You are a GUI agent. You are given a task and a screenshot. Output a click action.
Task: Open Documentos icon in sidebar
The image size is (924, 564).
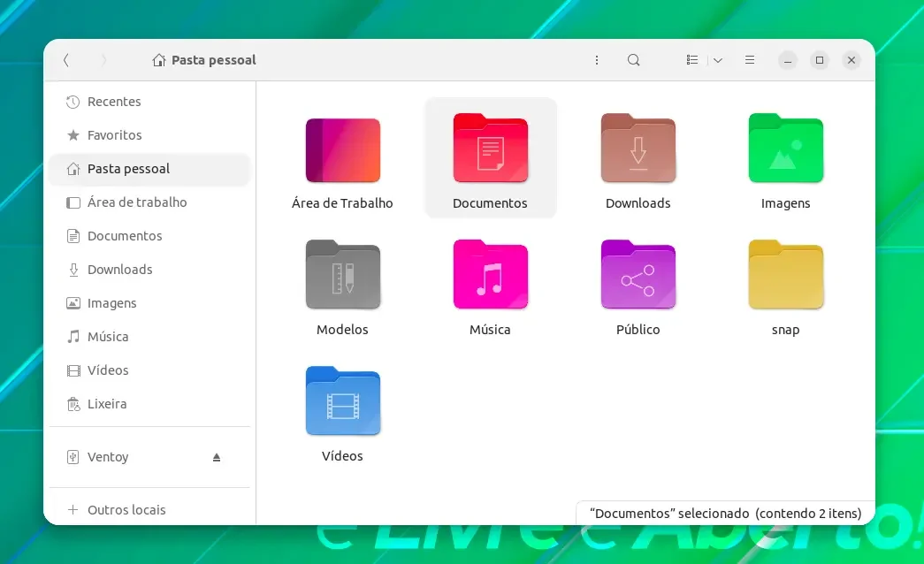click(x=73, y=236)
